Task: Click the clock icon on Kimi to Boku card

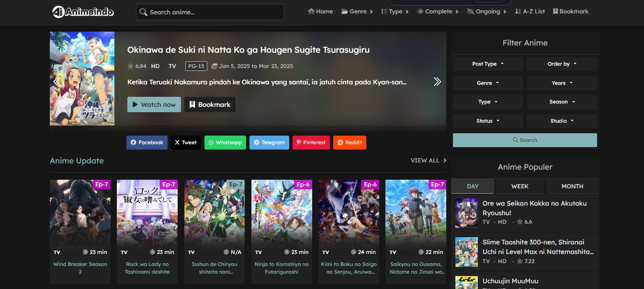Action: click(354, 252)
